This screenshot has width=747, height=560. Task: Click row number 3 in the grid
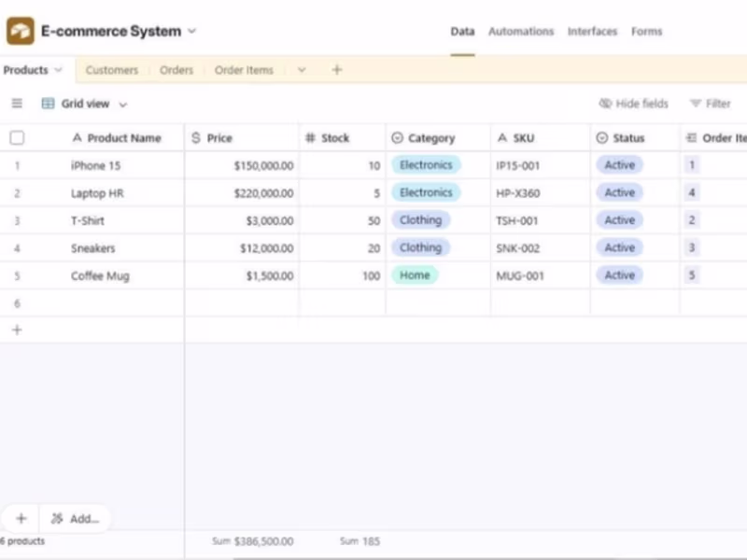pos(17,221)
